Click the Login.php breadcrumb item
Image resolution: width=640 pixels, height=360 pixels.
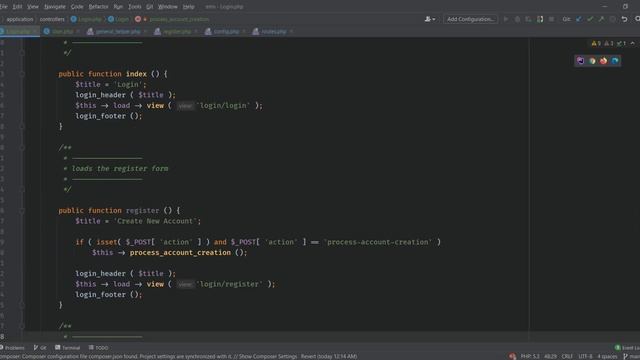click(x=86, y=19)
